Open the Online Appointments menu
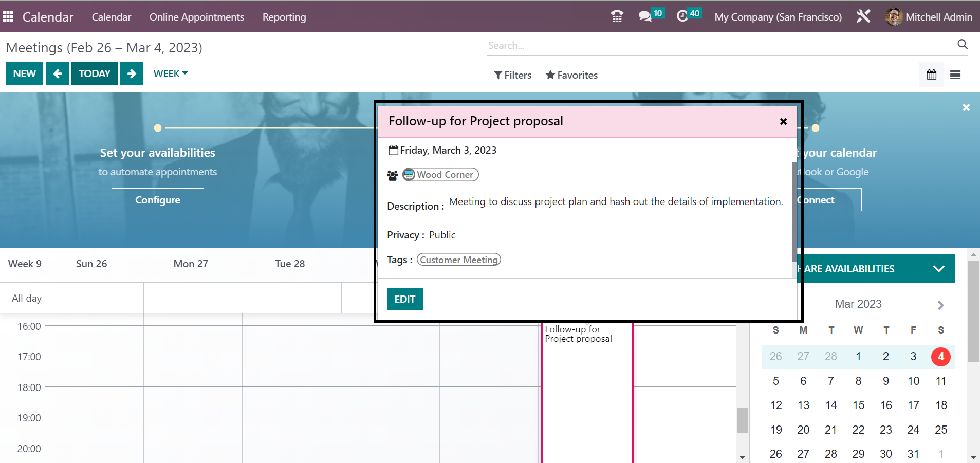The height and width of the screenshot is (463, 980). coord(196,17)
